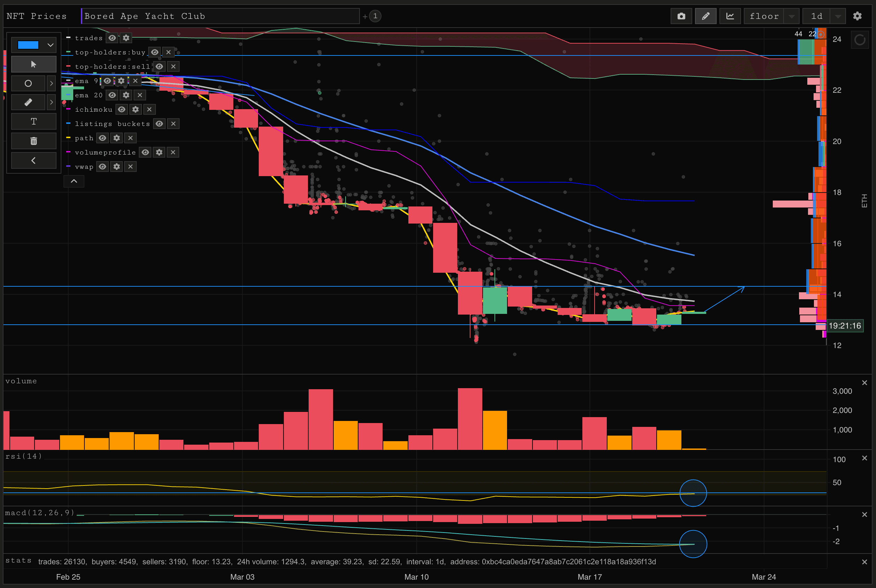Toggle the pencil drawing tools icon
The height and width of the screenshot is (588, 876).
click(705, 16)
